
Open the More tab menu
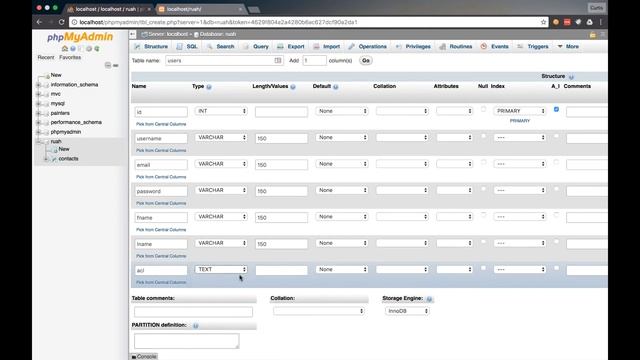(x=568, y=47)
